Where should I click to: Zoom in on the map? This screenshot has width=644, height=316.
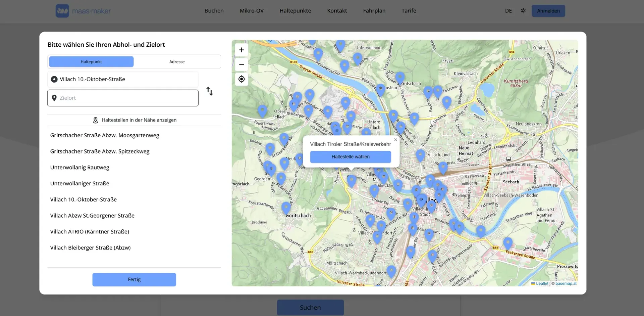[241, 50]
